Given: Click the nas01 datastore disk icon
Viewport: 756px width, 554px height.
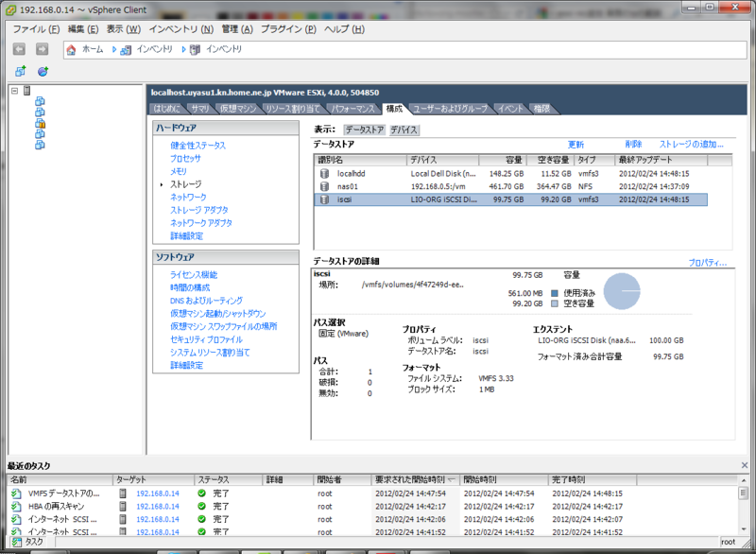Looking at the screenshot, I should point(324,186).
